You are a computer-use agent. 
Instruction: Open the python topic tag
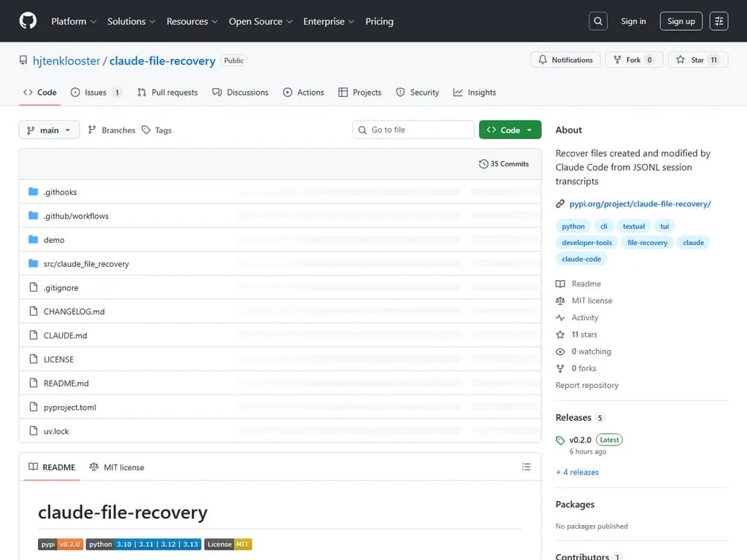pyautogui.click(x=573, y=226)
